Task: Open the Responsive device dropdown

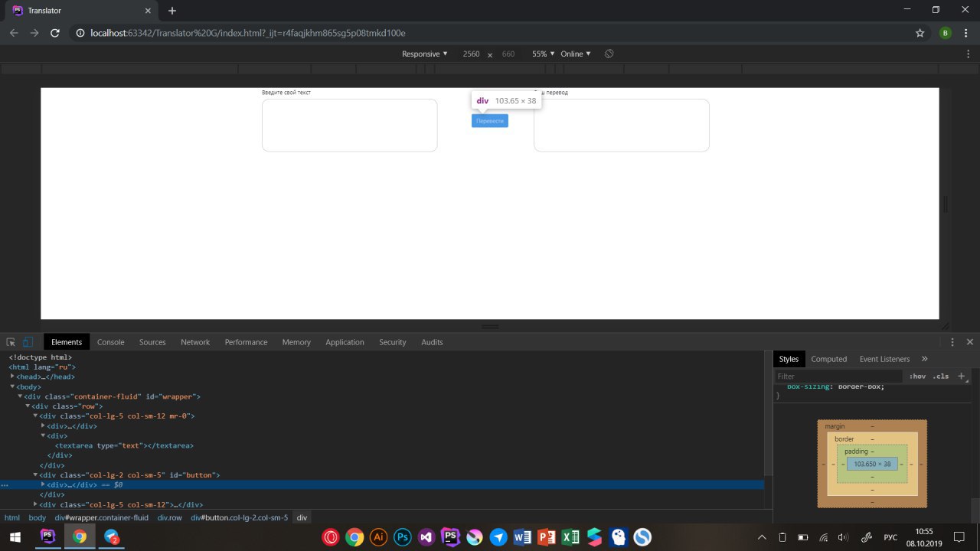Action: (x=425, y=54)
